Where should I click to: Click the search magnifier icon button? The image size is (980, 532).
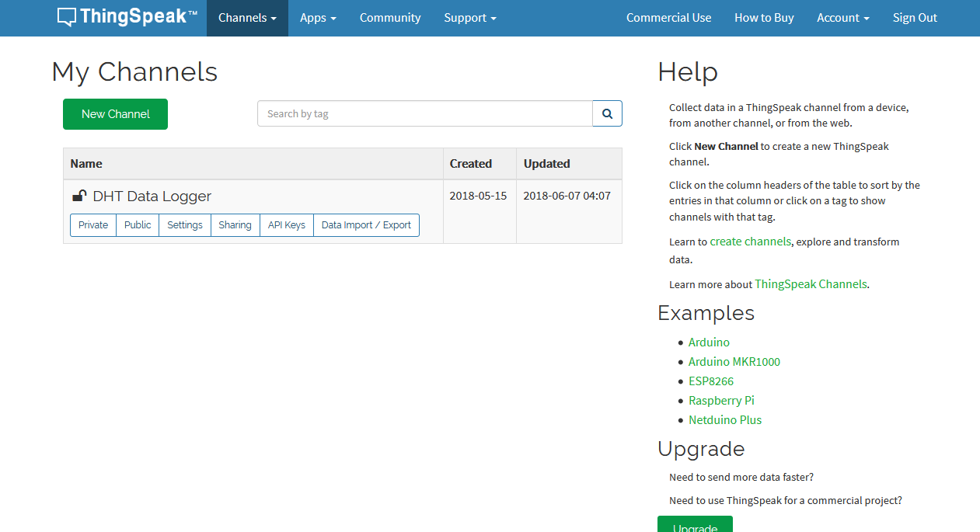[x=607, y=113]
